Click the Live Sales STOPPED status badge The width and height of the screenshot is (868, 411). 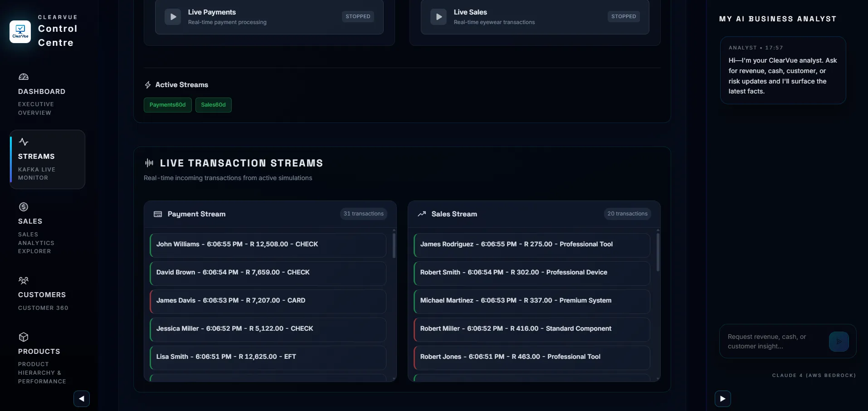click(x=624, y=16)
